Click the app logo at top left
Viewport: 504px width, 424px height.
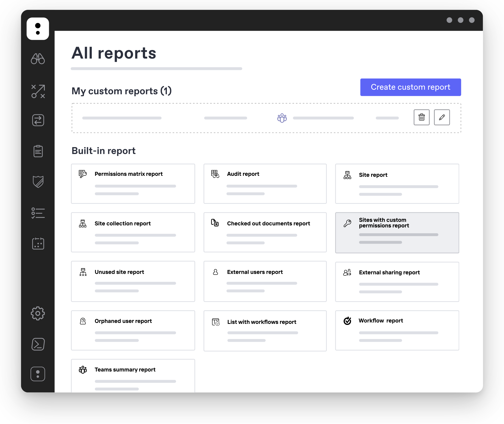[38, 29]
